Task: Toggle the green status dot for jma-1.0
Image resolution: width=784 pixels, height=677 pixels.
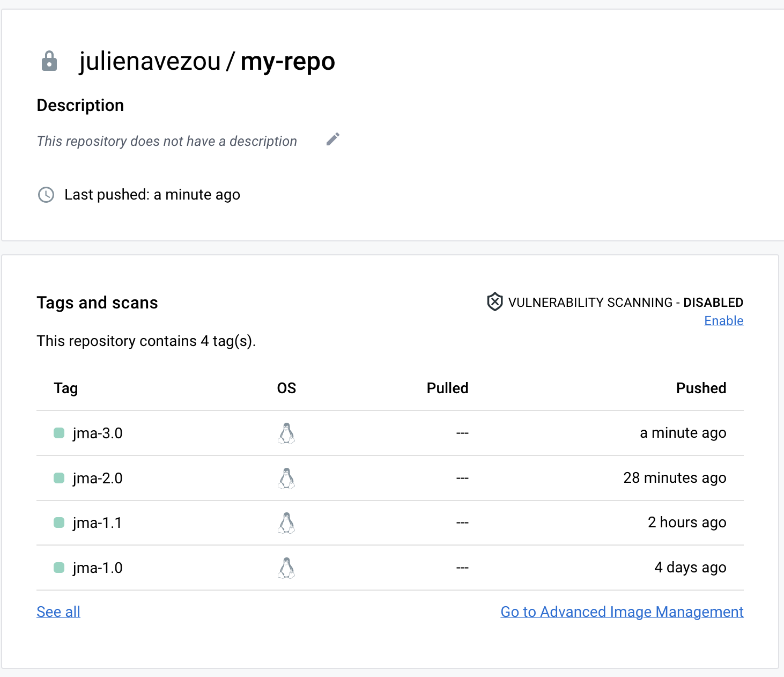Action: (x=58, y=568)
